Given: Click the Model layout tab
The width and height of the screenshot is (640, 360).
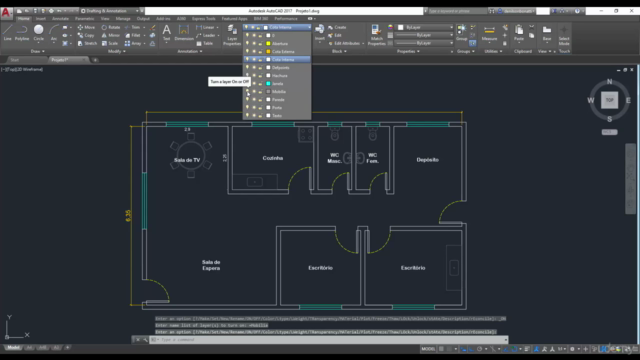Looking at the screenshot, I should 13,348.
